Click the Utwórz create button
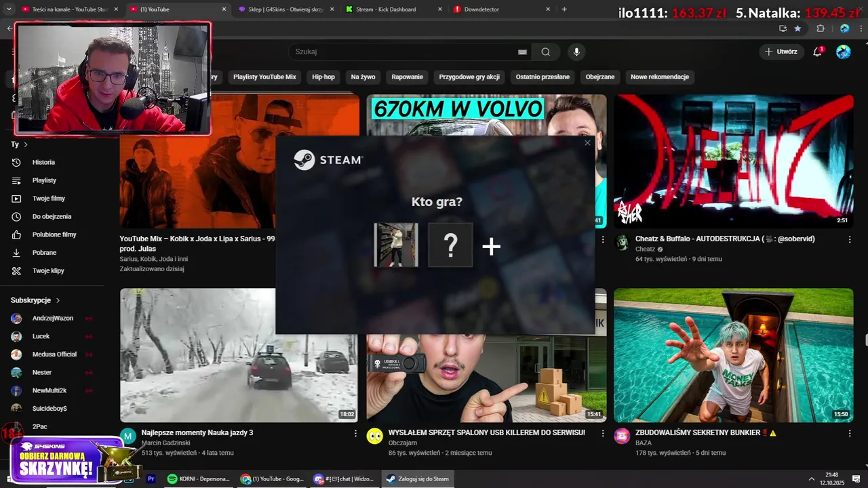868x488 pixels. tap(781, 52)
